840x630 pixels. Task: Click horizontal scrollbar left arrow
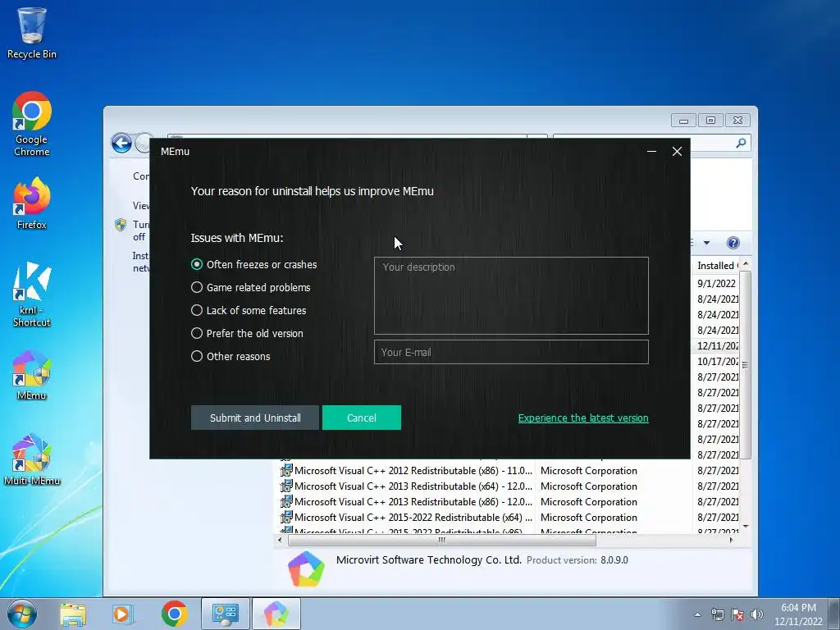click(x=280, y=540)
